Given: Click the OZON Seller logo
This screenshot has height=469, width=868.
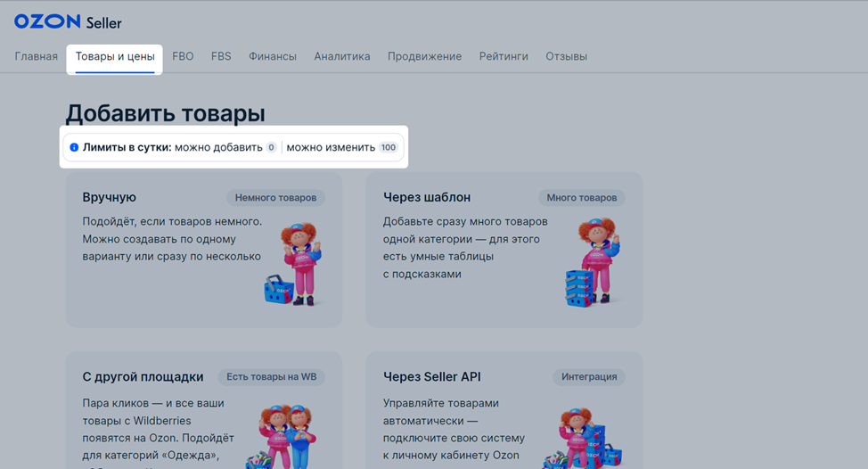Looking at the screenshot, I should pyautogui.click(x=68, y=21).
